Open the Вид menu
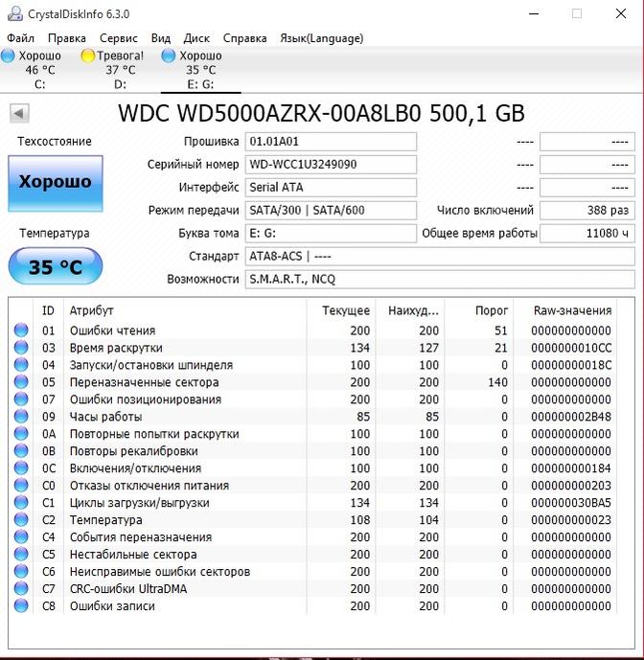This screenshot has width=644, height=660. [161, 38]
